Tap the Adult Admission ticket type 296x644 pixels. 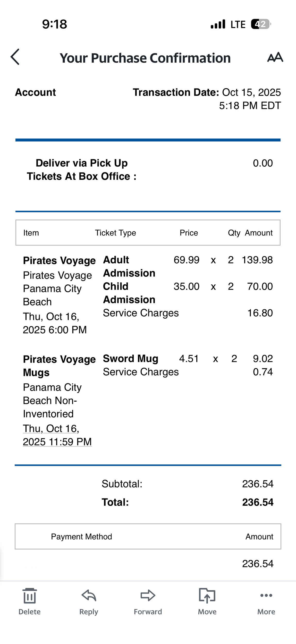(x=129, y=267)
